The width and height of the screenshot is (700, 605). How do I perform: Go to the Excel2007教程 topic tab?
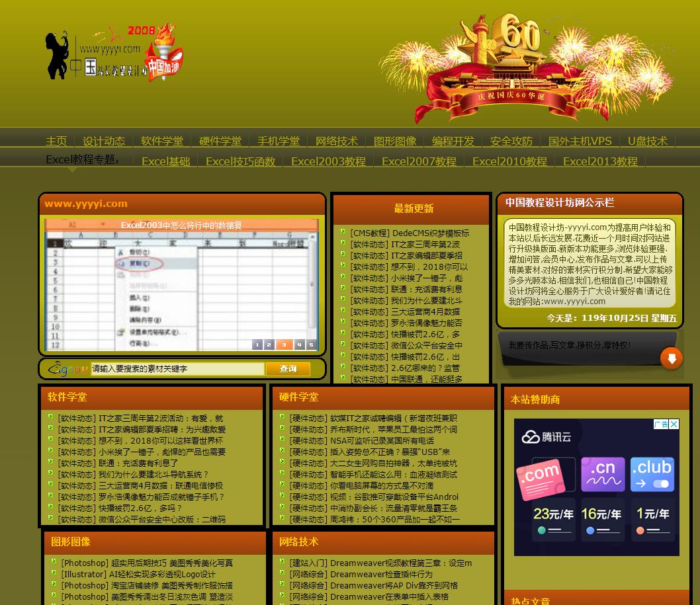pos(419,161)
